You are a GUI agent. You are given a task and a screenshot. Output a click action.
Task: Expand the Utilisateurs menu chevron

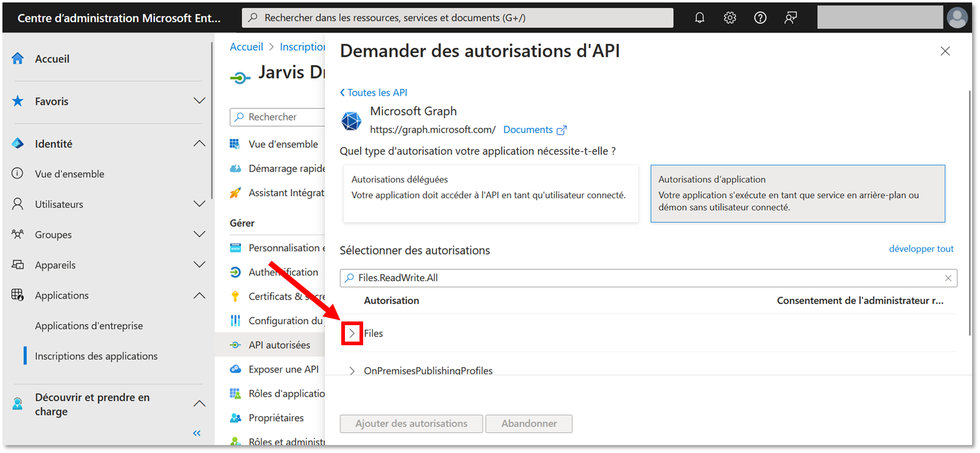[199, 203]
